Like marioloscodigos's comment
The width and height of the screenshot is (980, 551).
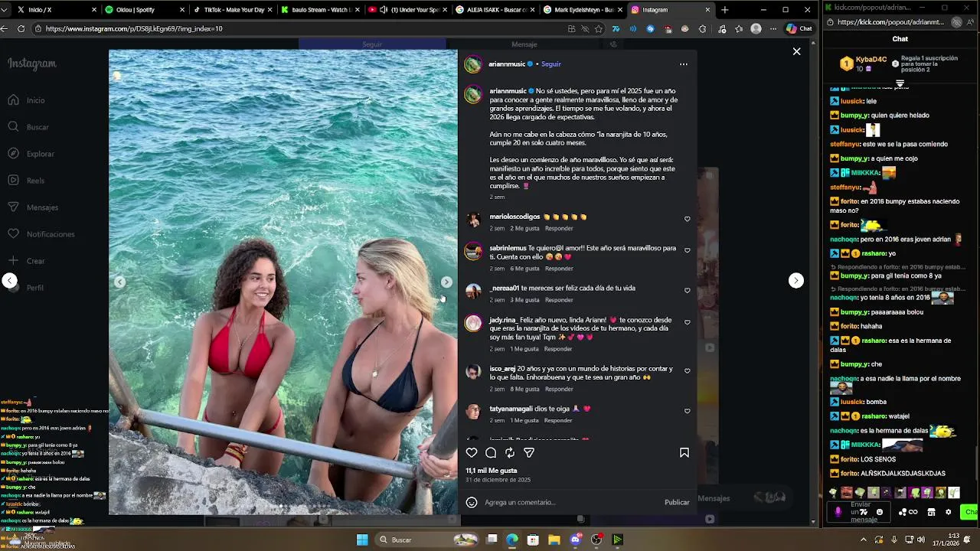point(687,219)
